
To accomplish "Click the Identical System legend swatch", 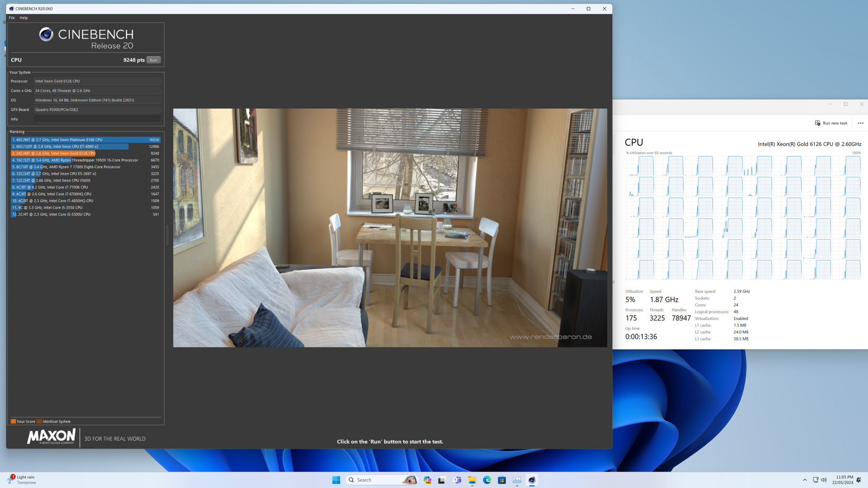I will (x=39, y=421).
